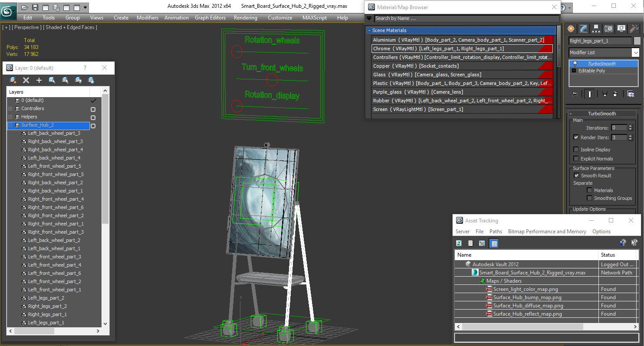Open Material Browser options dropdown arrow
Image resolution: width=644 pixels, height=346 pixels.
coord(369,18)
